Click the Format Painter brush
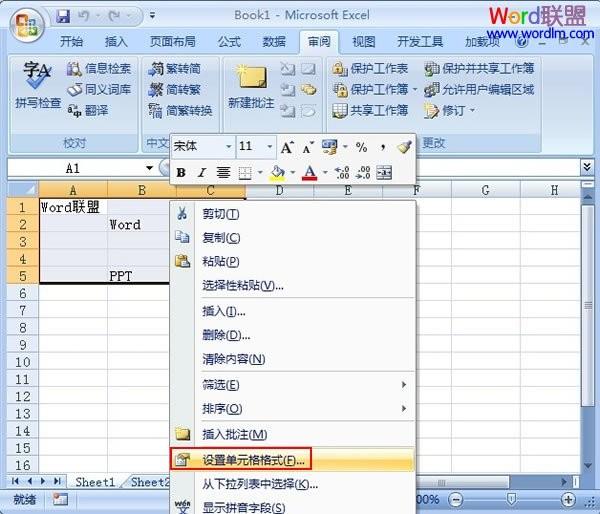600x514 pixels. point(404,147)
